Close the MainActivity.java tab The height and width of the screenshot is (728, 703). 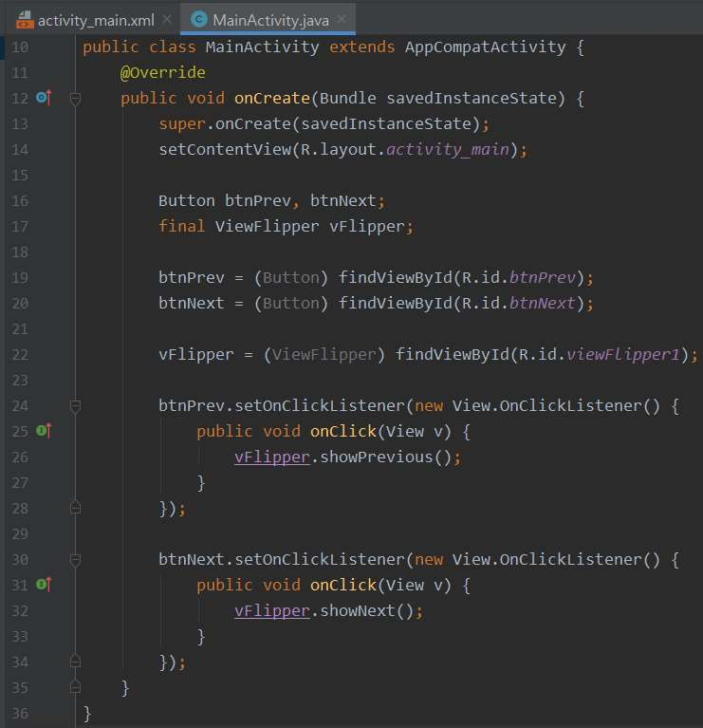coord(342,20)
